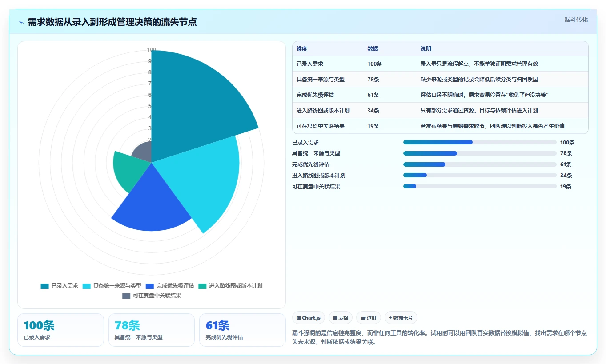606x364 pixels.
Task: Toggle the 已录入需求 legend swatch under the chart
Action: click(x=44, y=286)
